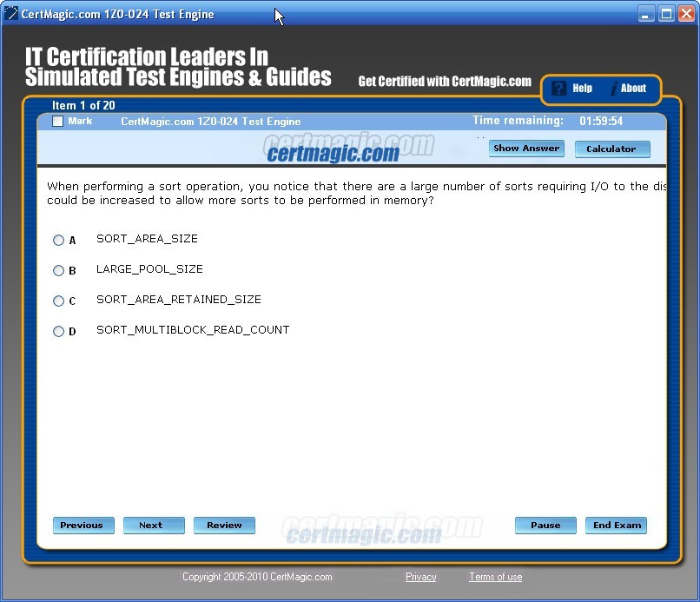Pause the exam timer
This screenshot has height=602, width=700.
click(x=545, y=526)
